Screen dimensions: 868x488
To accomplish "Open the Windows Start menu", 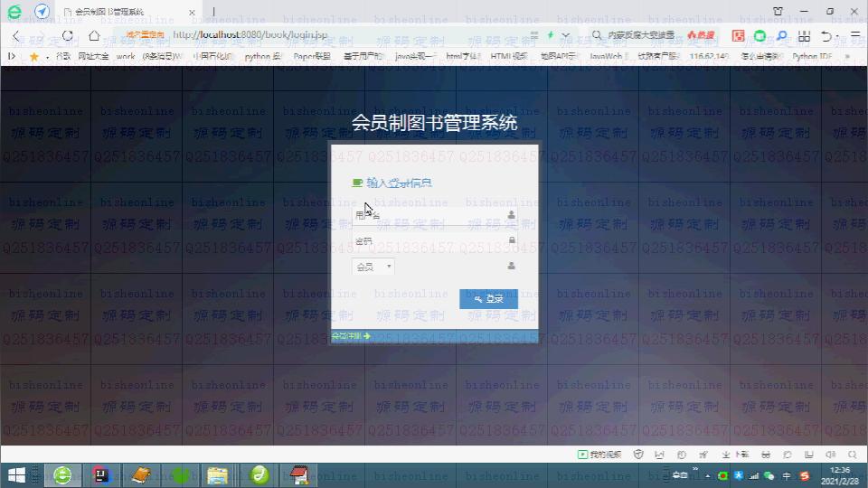I will 16,475.
